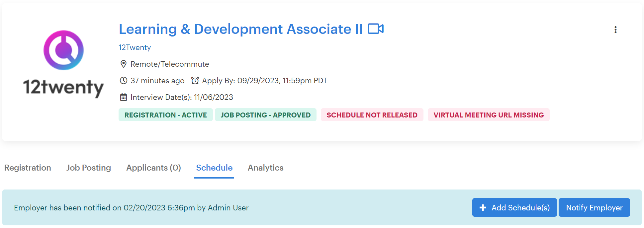Open the three-dot more options menu
Image resolution: width=644 pixels, height=228 pixels.
(615, 30)
